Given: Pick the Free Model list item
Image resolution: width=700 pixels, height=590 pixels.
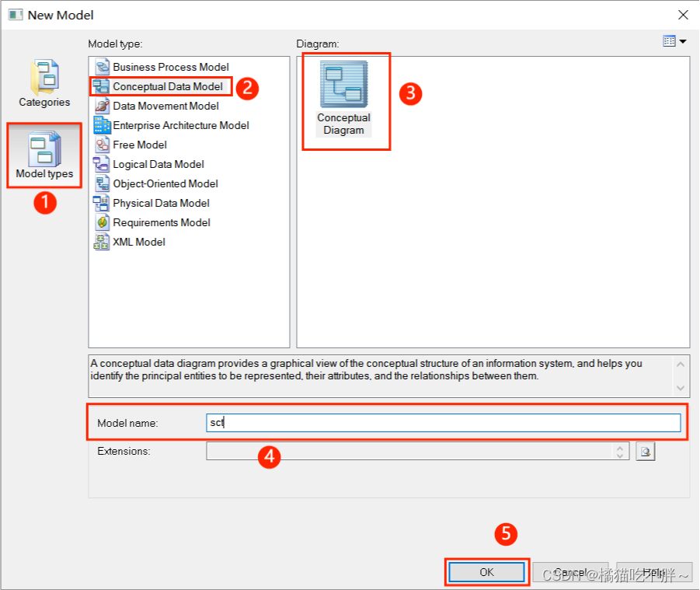Looking at the screenshot, I should 139,145.
